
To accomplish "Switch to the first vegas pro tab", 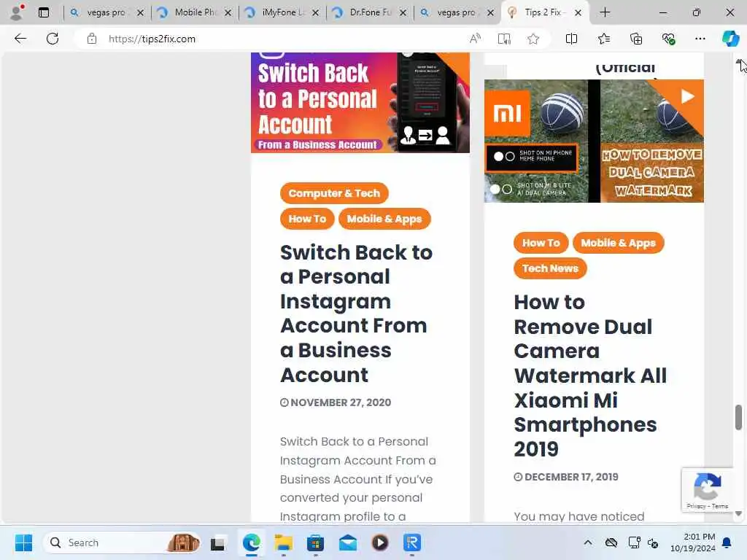I will tap(105, 12).
